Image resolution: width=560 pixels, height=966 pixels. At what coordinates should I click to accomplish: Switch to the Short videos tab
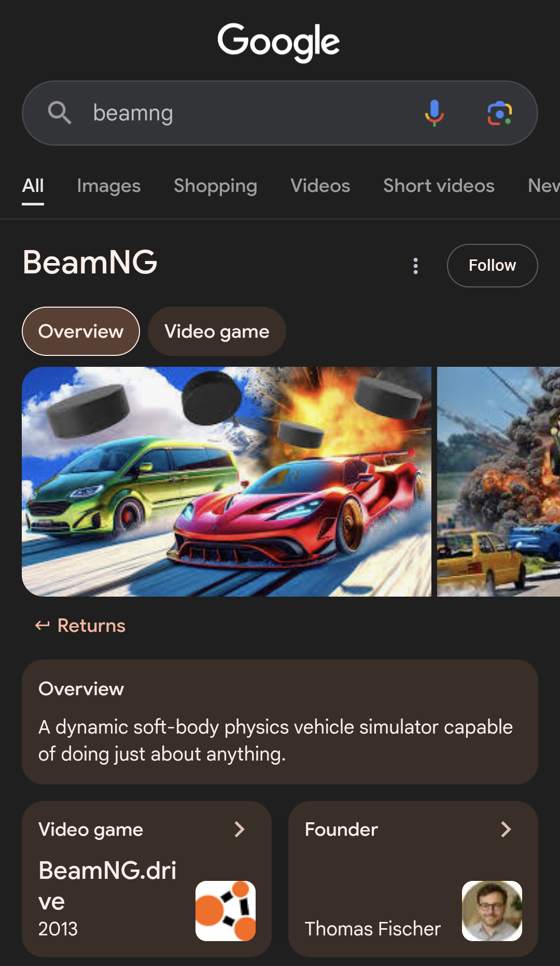coord(439,186)
